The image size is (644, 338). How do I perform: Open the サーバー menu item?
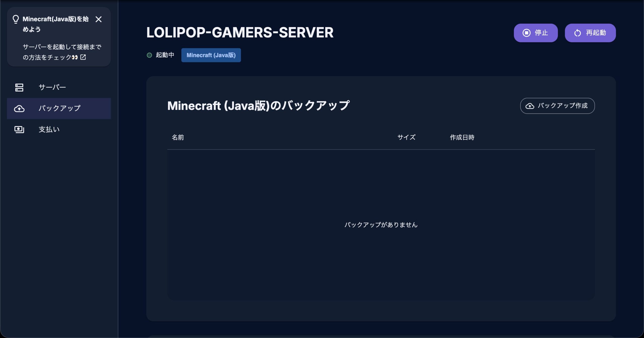click(x=59, y=87)
